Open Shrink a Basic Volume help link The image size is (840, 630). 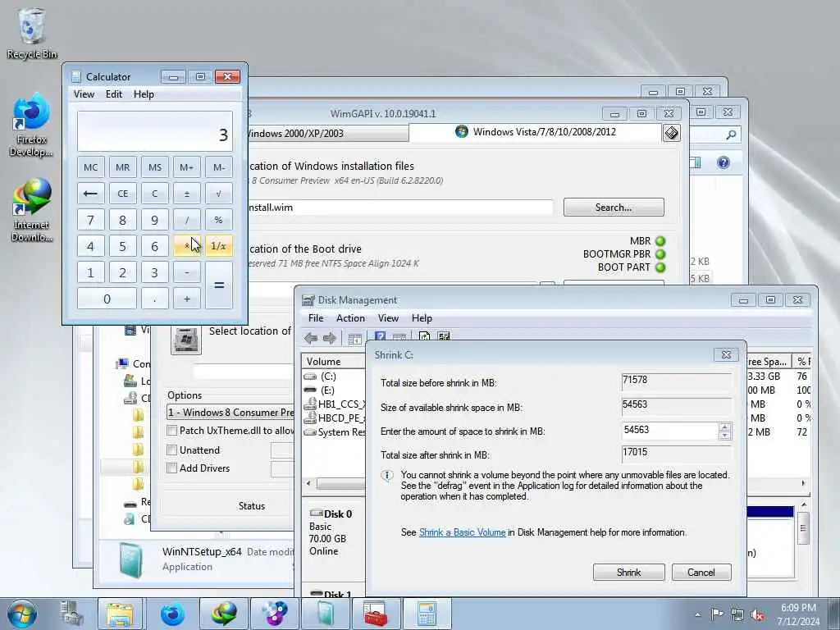coord(463,532)
